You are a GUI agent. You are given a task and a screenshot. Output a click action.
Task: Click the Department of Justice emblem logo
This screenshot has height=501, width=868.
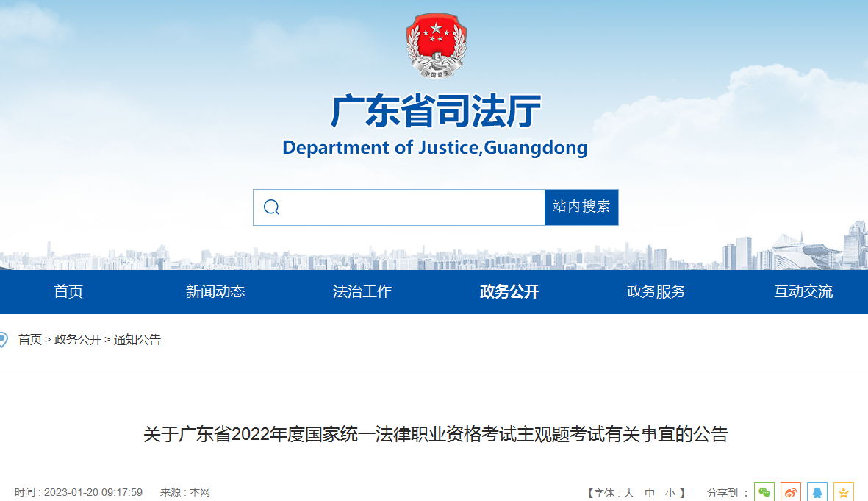point(436,46)
